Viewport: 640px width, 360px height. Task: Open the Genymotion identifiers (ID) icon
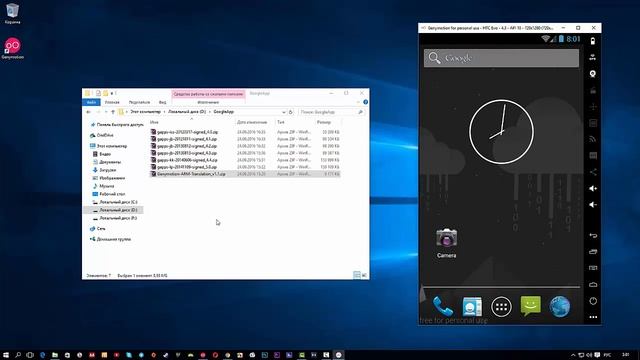(x=593, y=123)
